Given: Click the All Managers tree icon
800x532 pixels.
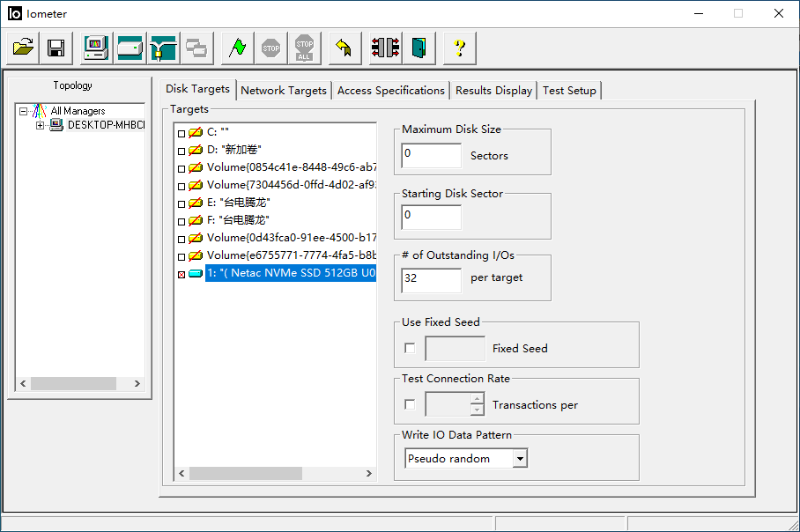Looking at the screenshot, I should (x=40, y=111).
